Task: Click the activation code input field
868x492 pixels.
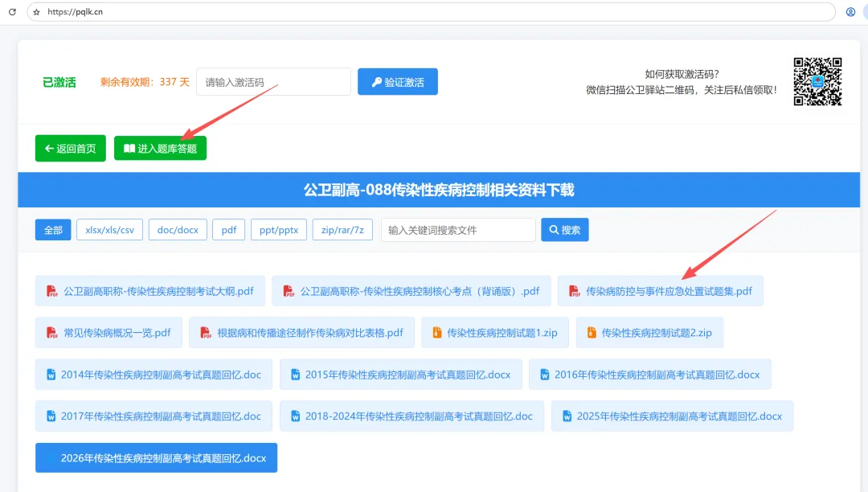Action: pos(273,82)
